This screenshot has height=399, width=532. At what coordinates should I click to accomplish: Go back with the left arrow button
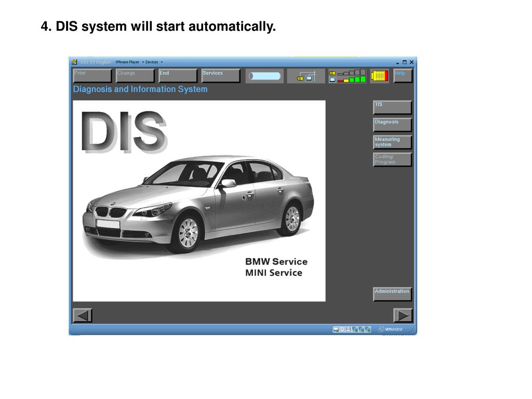(83, 315)
